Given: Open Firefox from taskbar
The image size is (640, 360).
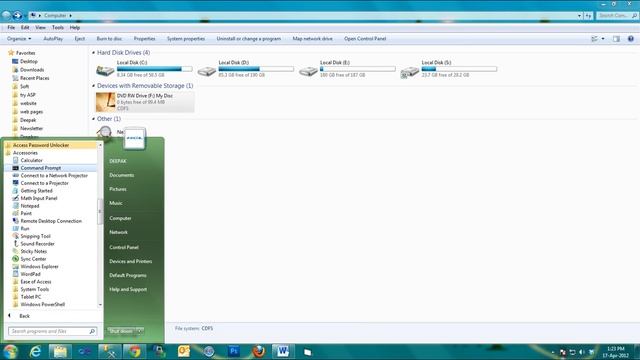Looking at the screenshot, I should (x=258, y=351).
